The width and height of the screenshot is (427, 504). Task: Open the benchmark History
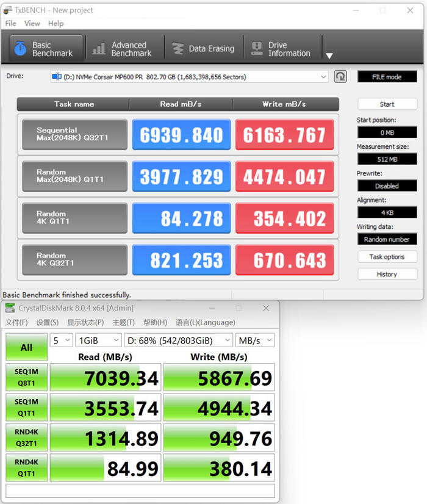[x=387, y=275]
